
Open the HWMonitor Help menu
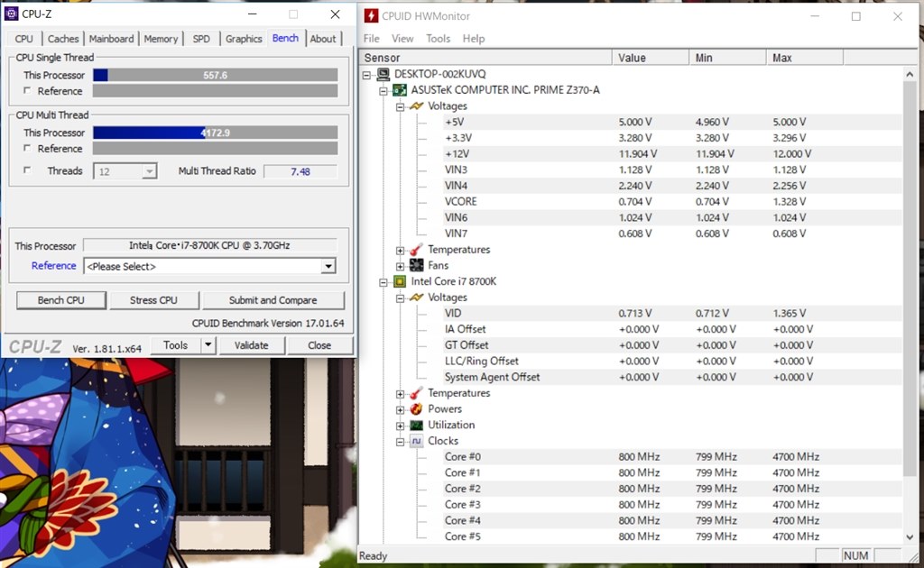point(474,38)
